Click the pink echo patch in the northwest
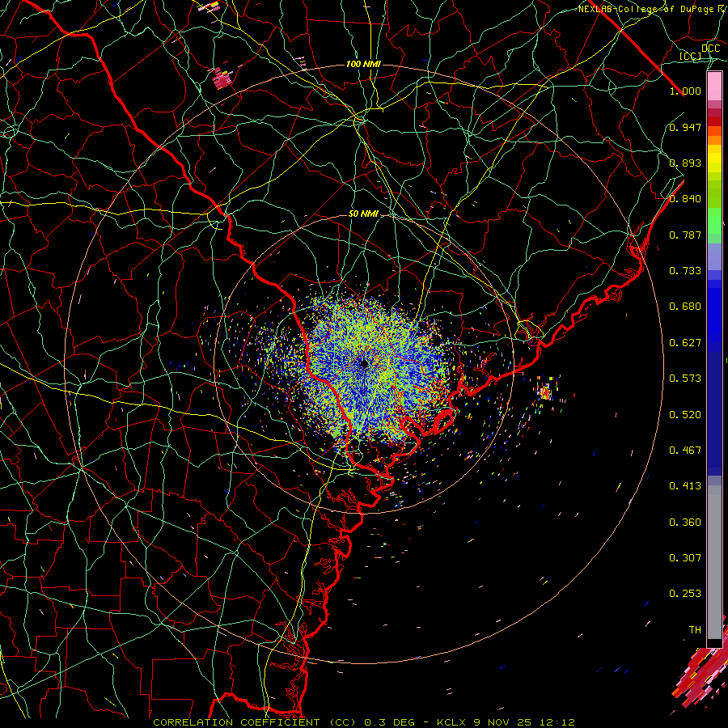The image size is (728, 728). (x=221, y=78)
